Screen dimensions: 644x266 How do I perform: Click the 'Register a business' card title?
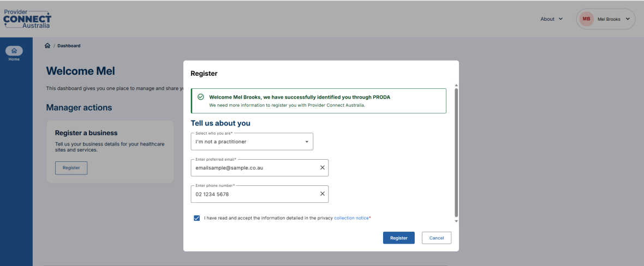click(x=86, y=133)
